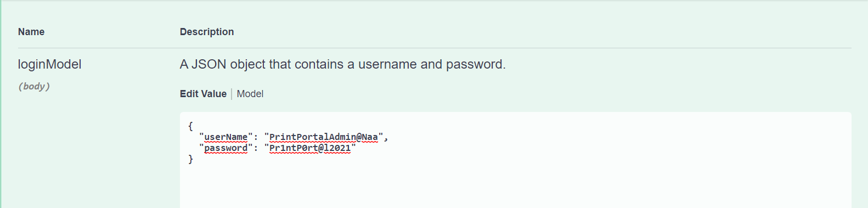Screen dimensions: 868x208
Task: Click the Name column header
Action: tap(31, 32)
